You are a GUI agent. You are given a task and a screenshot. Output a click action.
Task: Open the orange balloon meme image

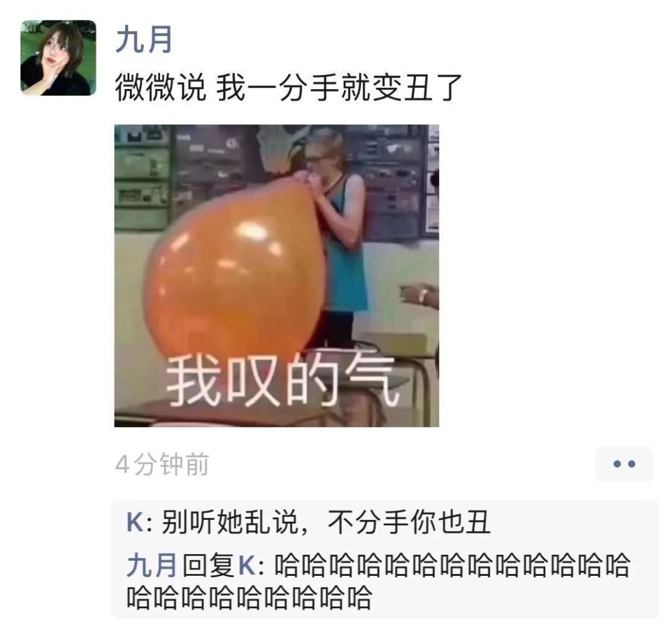click(276, 276)
